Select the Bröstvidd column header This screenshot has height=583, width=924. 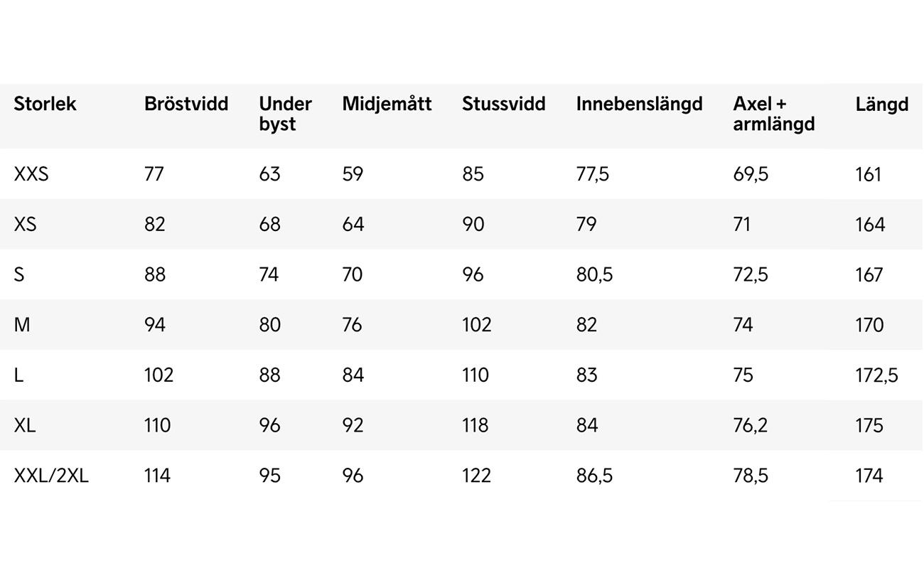click(x=186, y=104)
